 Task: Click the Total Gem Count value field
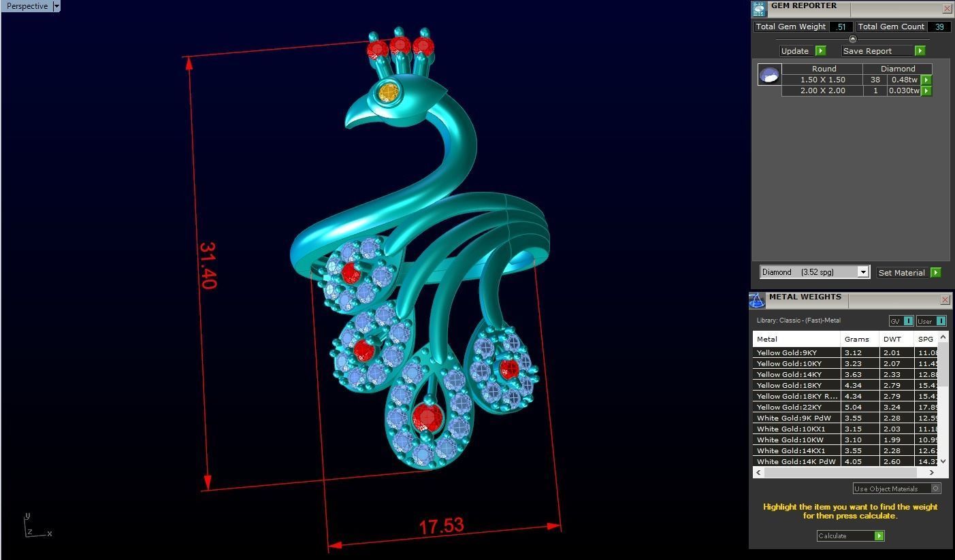click(x=939, y=27)
